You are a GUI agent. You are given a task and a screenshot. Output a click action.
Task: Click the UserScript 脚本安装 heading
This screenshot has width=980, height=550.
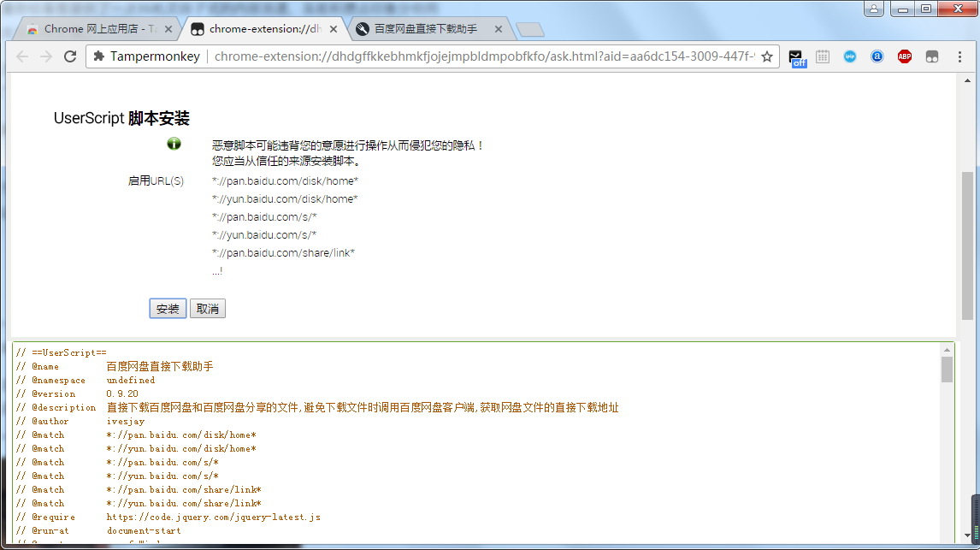pos(121,118)
